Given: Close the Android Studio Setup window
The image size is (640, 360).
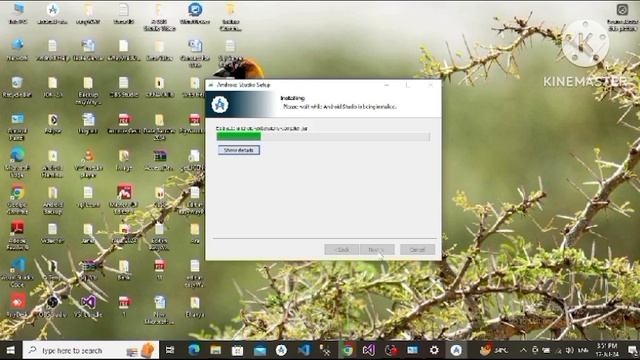Looking at the screenshot, I should pos(430,85).
